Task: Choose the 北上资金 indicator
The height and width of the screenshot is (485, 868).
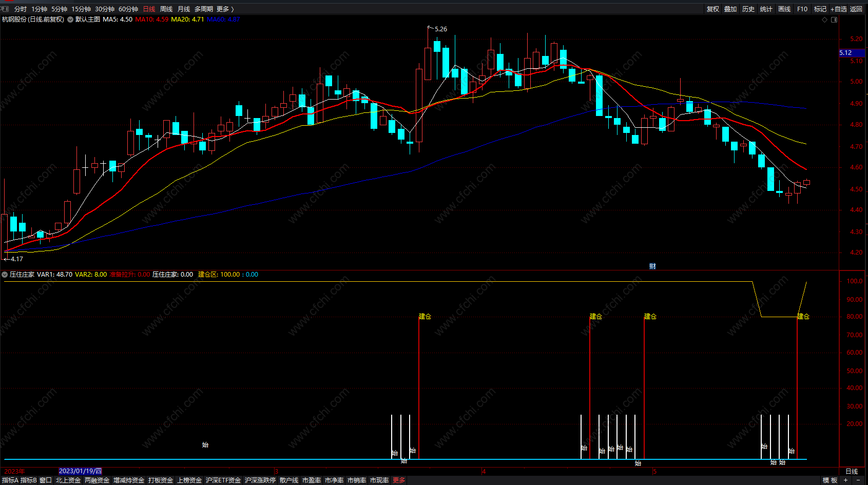Action: [x=68, y=480]
